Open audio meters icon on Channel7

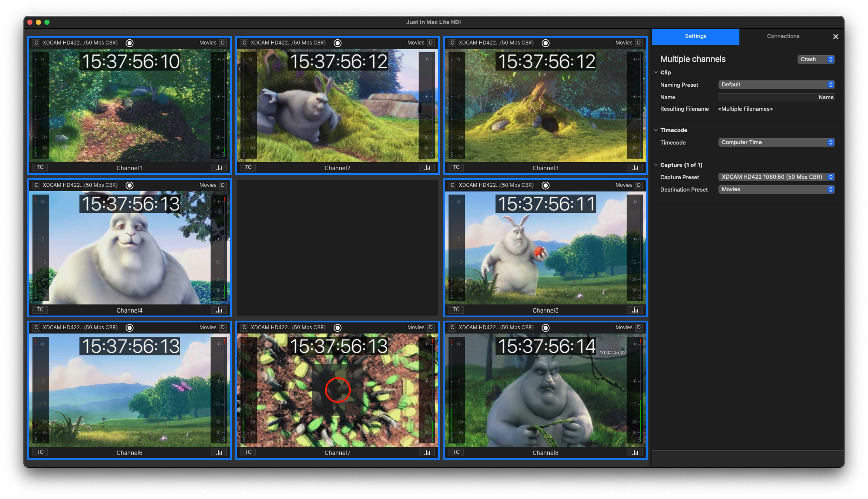(x=427, y=452)
